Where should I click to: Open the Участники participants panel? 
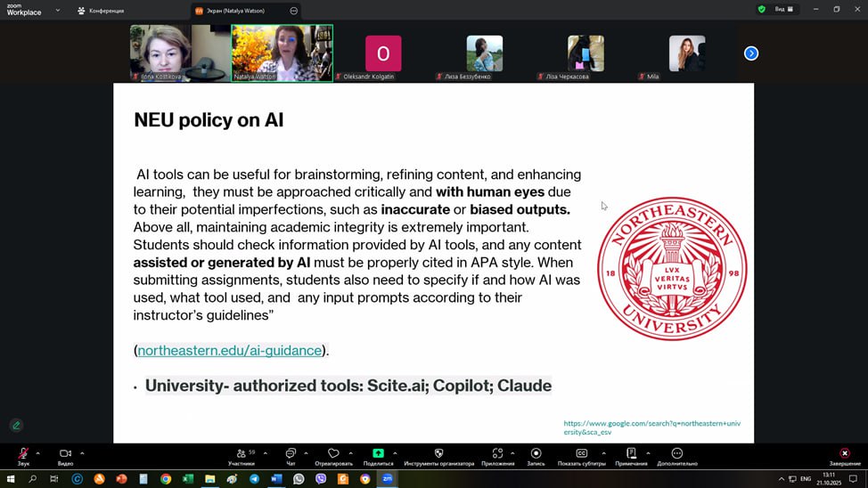tap(241, 454)
